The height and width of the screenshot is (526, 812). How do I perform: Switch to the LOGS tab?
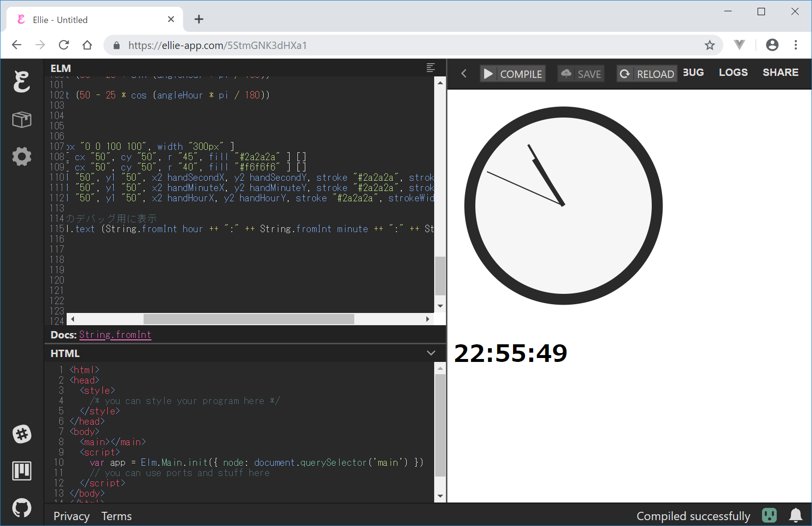733,72
